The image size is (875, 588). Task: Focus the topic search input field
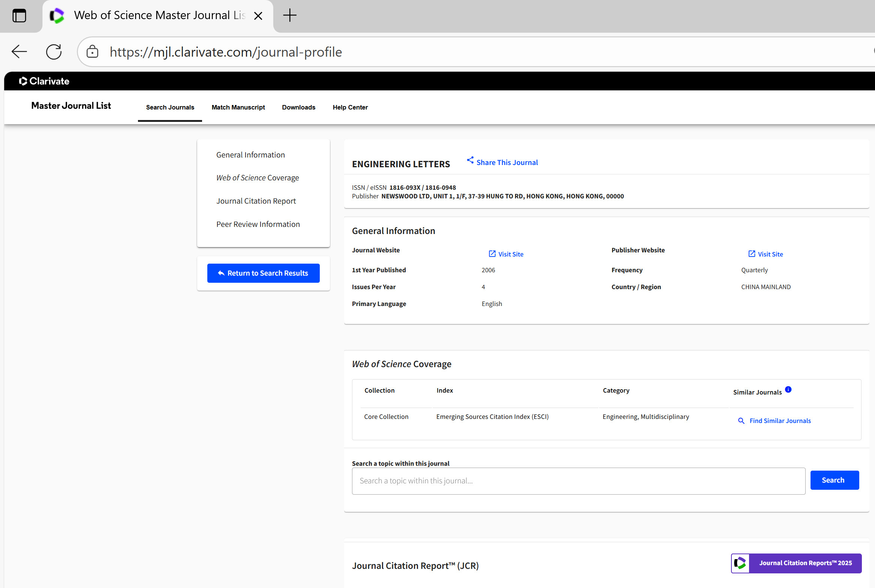578,481
